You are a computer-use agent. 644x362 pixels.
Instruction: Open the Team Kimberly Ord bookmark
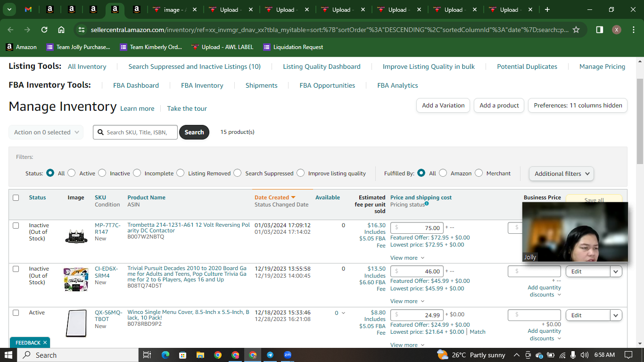(151, 47)
